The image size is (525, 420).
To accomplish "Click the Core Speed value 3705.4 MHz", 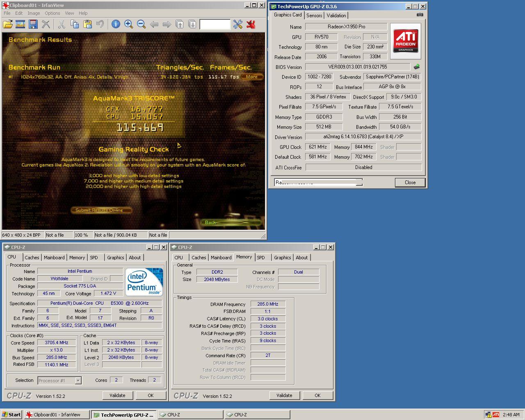I will coord(57,342).
